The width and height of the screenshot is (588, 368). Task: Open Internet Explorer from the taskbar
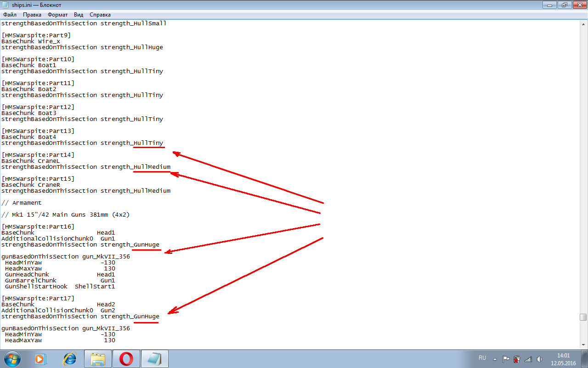point(70,358)
